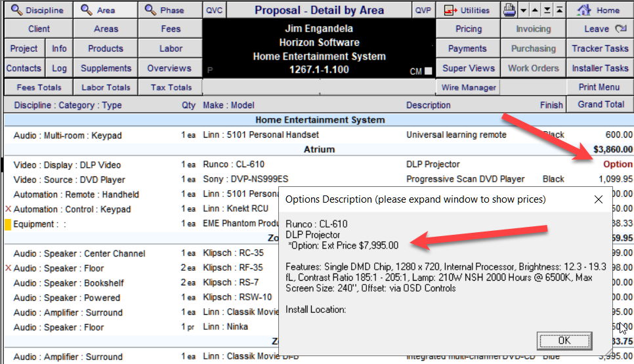Click the QVC button
The image size is (634, 364).
pyautogui.click(x=214, y=10)
